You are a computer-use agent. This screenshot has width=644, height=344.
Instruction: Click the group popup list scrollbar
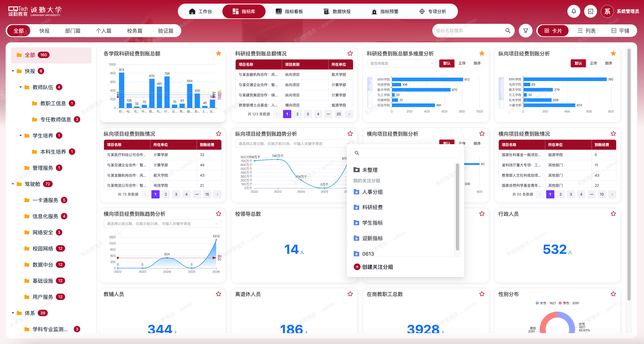(x=457, y=207)
